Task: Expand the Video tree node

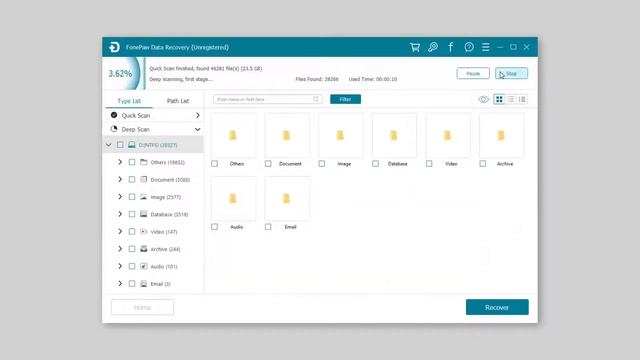Action: 120,231
